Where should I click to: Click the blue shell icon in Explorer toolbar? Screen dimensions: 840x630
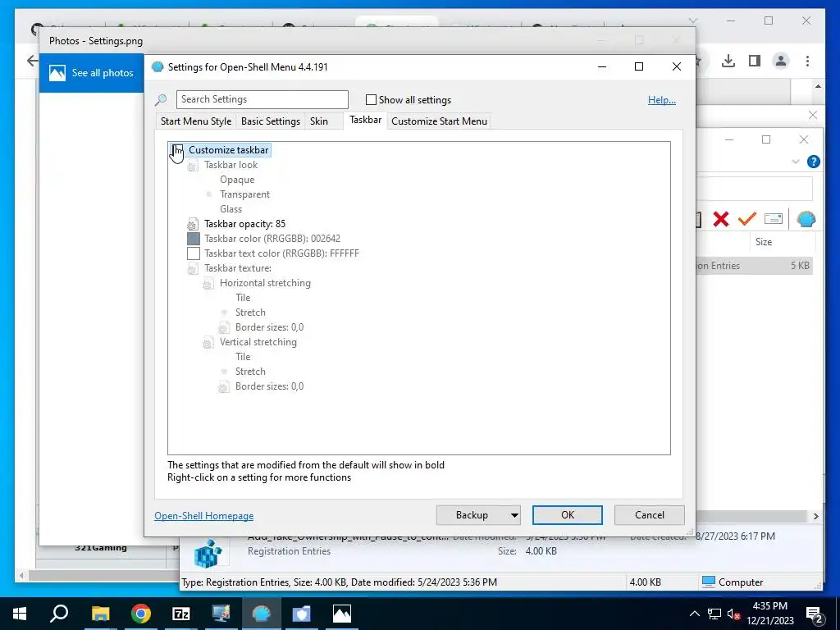[x=806, y=218]
